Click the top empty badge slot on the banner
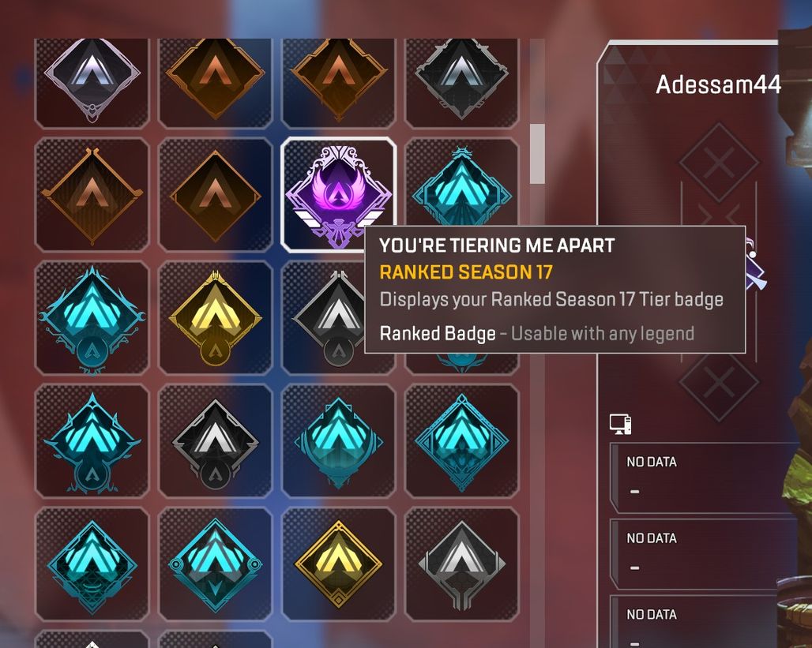The height and width of the screenshot is (648, 812). 719,162
